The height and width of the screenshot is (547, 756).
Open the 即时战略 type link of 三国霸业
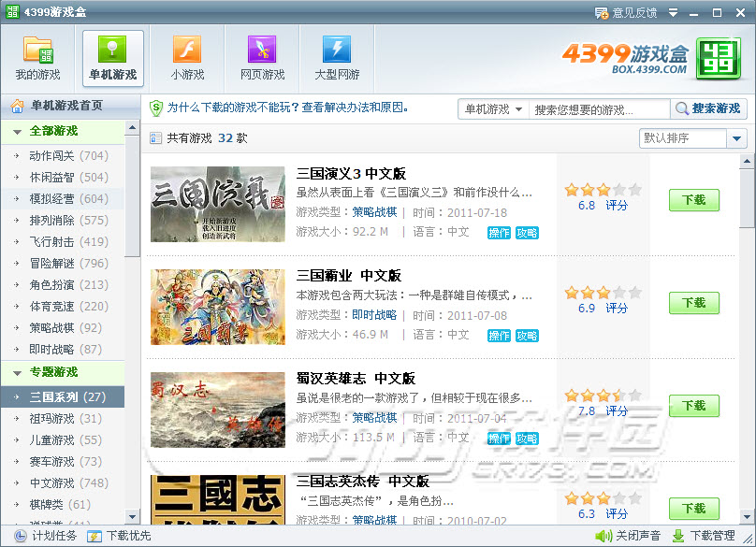pyautogui.click(x=374, y=315)
